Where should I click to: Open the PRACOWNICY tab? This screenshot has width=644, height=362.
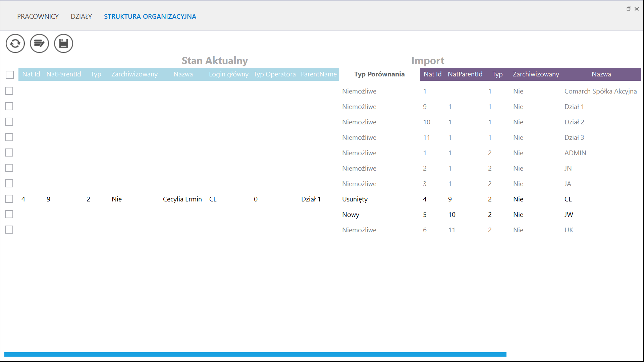tap(38, 16)
